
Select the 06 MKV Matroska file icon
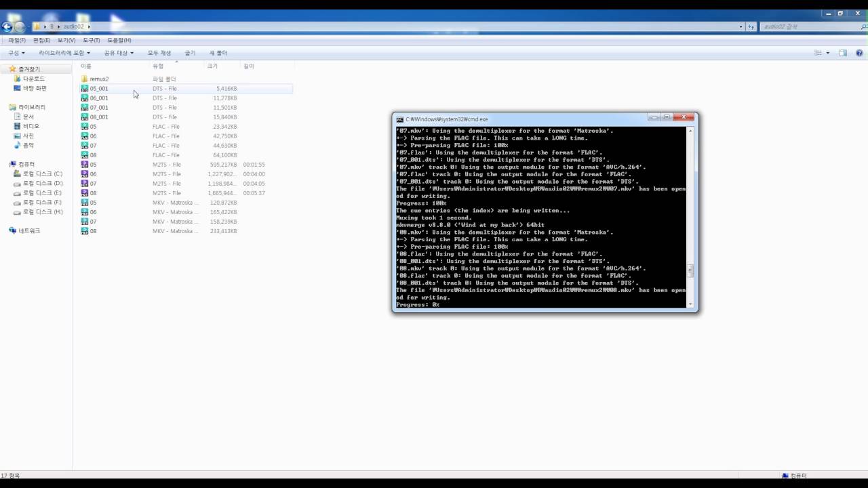[x=85, y=212]
